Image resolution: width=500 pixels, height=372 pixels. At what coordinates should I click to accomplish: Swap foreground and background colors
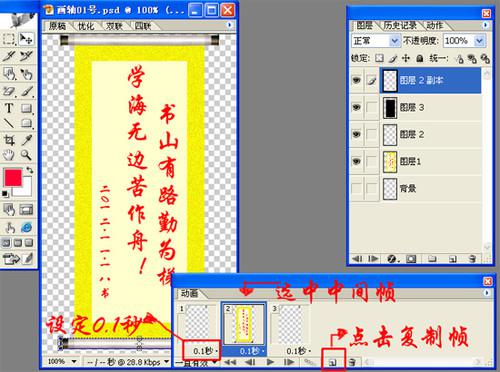tap(30, 170)
